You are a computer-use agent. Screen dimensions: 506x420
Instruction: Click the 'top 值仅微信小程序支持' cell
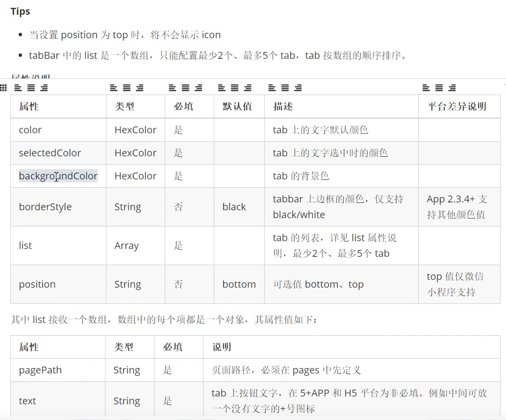(459, 284)
